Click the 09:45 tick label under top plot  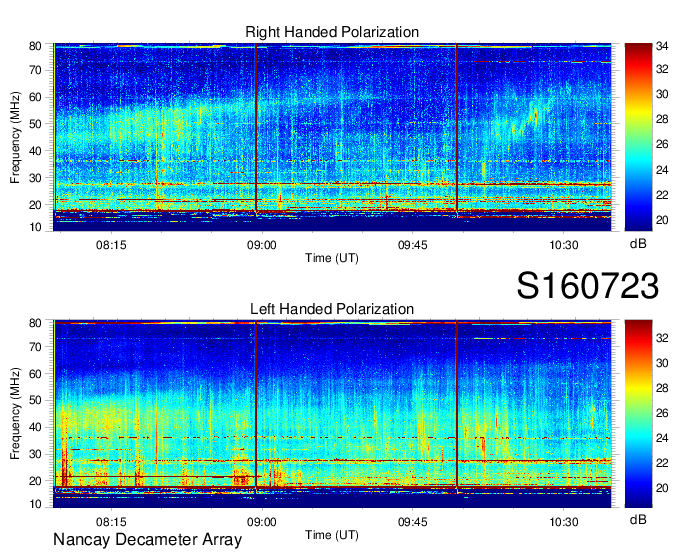(412, 245)
